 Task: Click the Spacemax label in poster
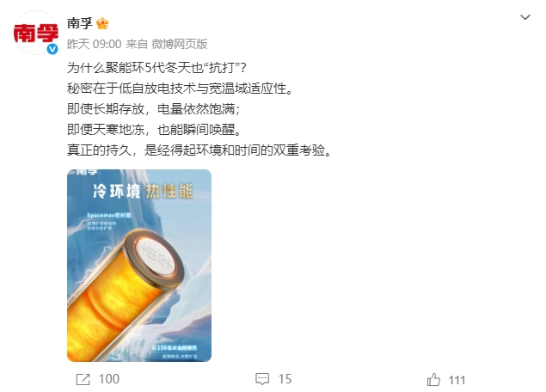coord(108,216)
